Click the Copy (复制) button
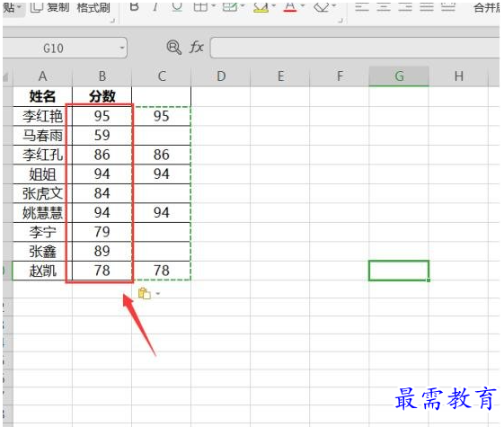 pos(49,7)
